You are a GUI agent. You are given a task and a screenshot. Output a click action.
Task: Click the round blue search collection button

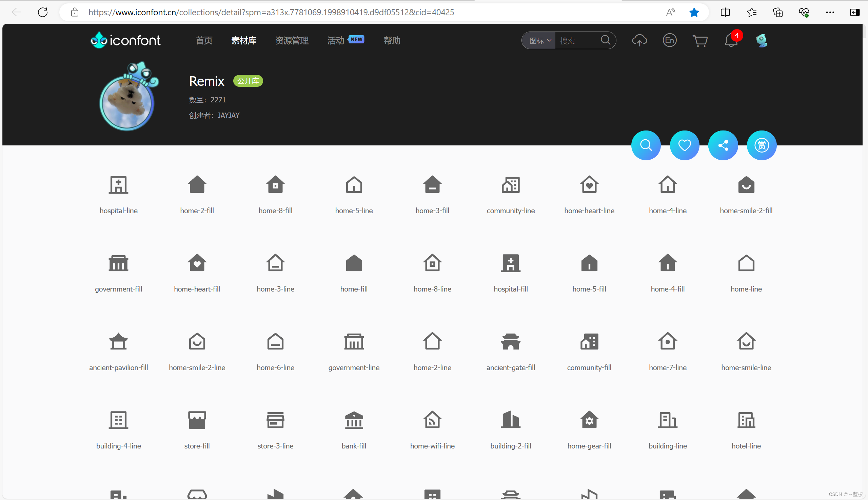coord(646,145)
